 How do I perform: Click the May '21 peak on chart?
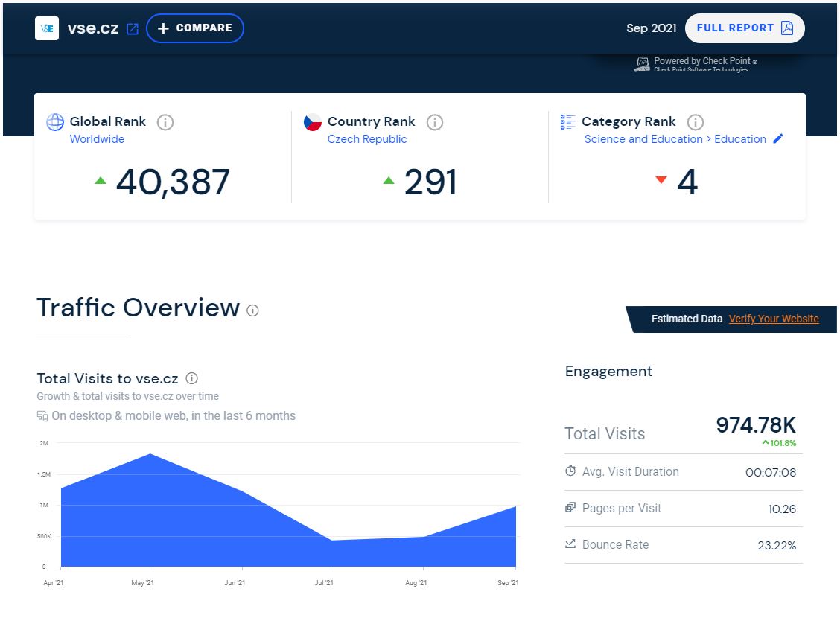tap(150, 454)
